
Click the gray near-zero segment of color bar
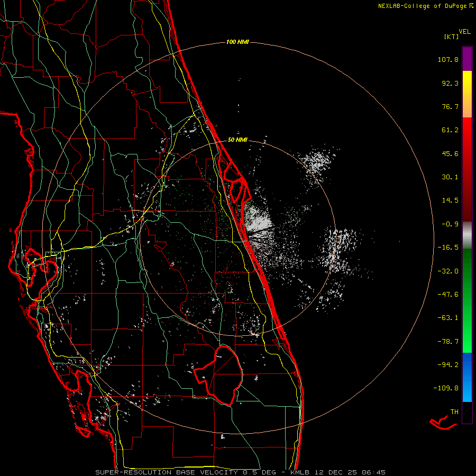[467, 235]
